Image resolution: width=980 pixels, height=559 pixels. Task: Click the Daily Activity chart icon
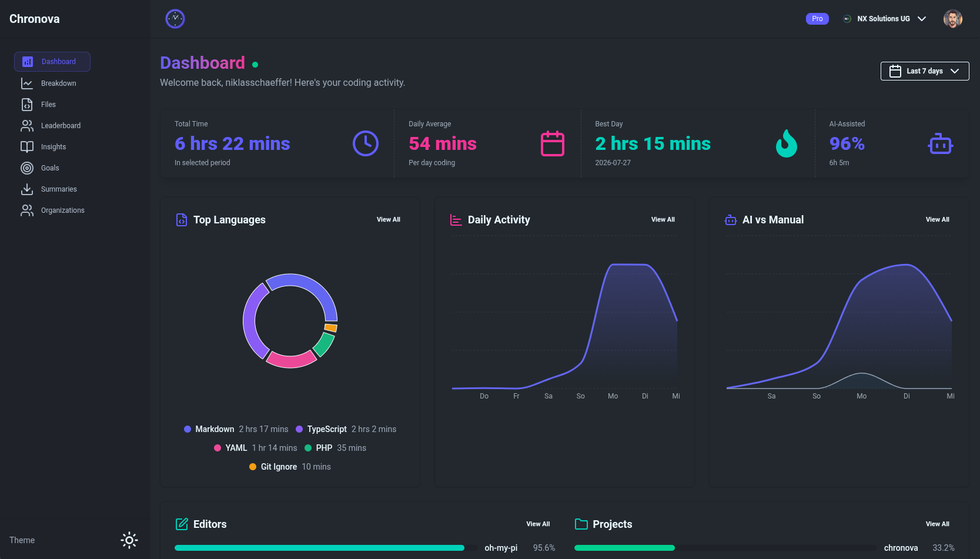tap(456, 220)
